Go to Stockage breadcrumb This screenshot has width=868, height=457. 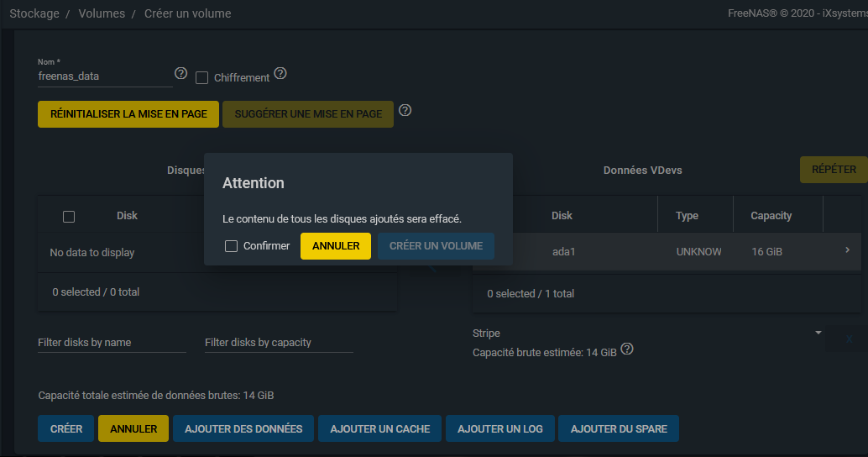33,13
